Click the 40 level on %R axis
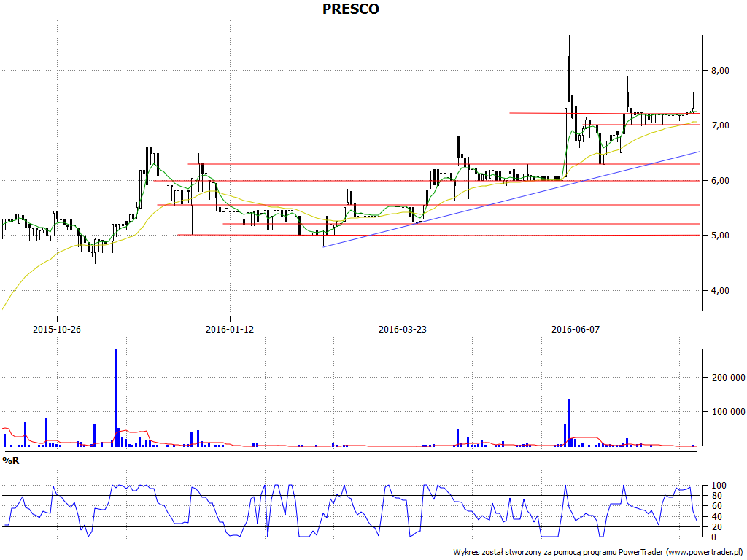 tap(716, 517)
